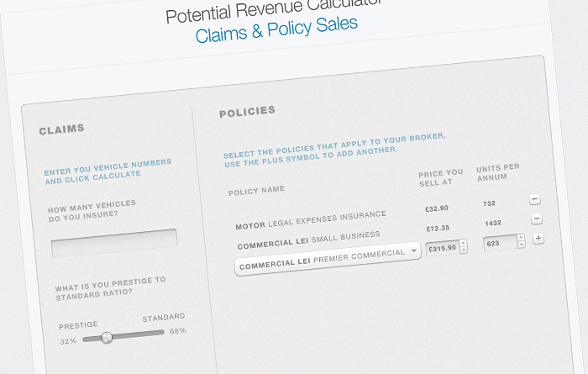Remove the Motor Legal Expenses Insurance row
588x374 pixels.
coord(535,199)
